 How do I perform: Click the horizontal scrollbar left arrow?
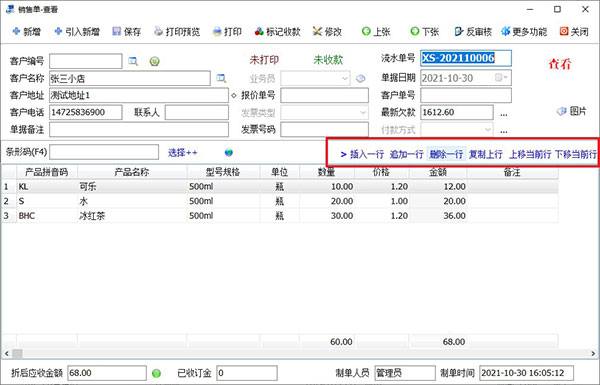coord(6,354)
